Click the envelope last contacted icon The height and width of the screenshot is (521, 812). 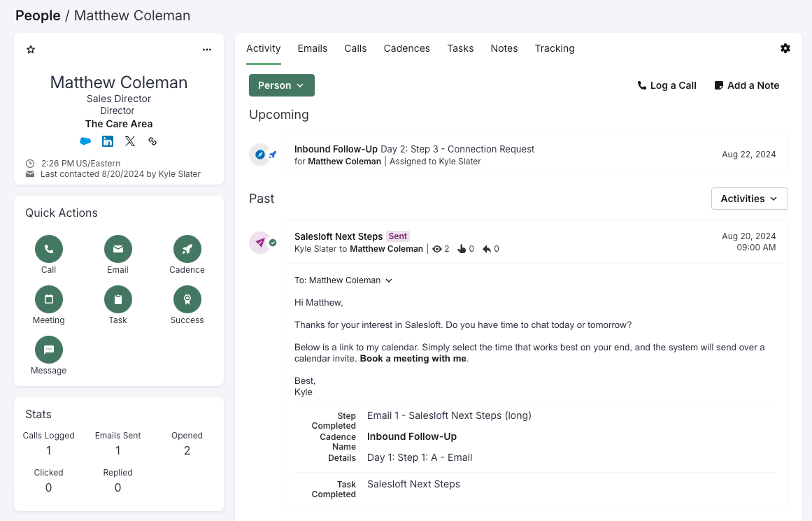(30, 174)
